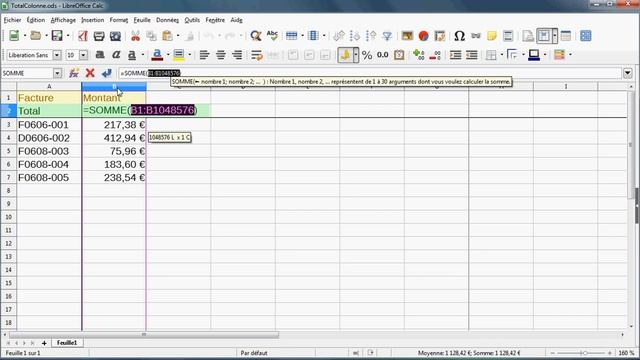Format the cell as a percentage
The height and width of the screenshot is (360, 640).
pyautogui.click(x=367, y=55)
